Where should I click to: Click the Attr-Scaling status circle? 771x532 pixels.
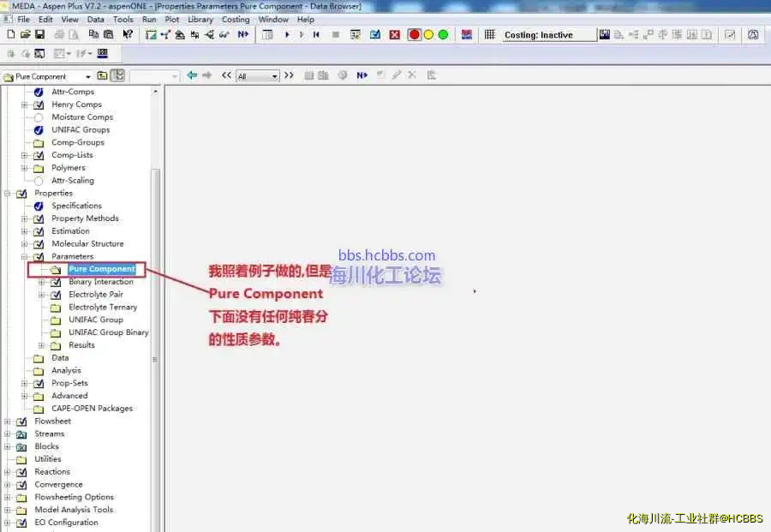39,181
